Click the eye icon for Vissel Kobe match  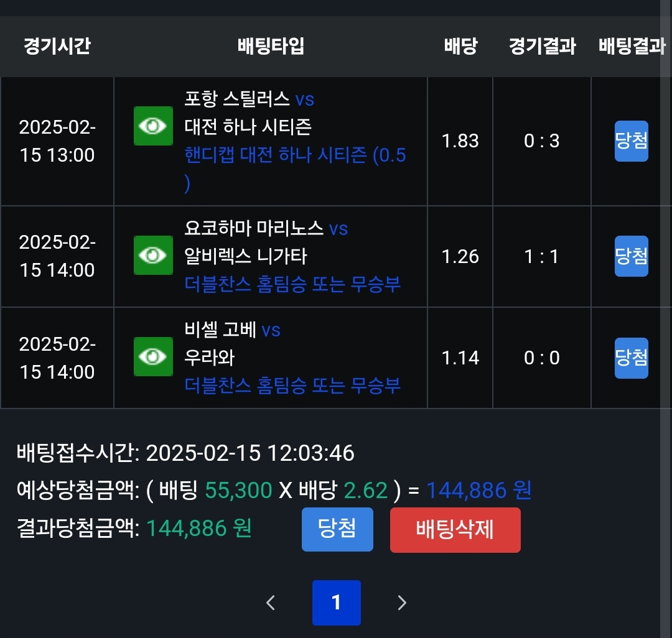(153, 356)
